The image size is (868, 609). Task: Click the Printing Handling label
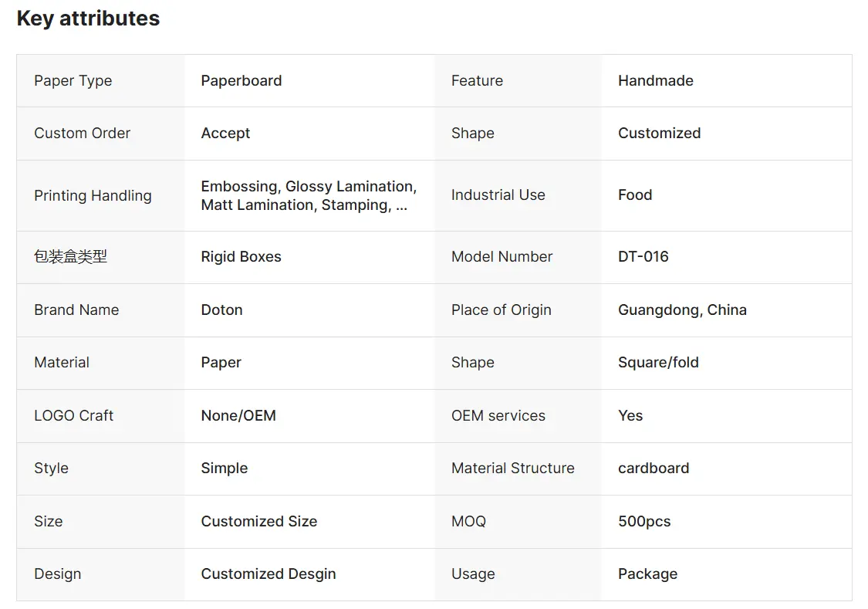[x=93, y=195]
